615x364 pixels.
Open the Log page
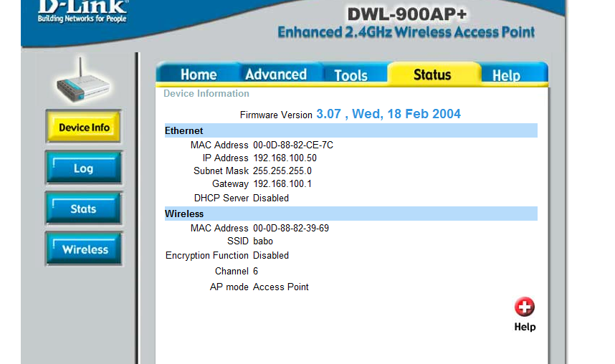(x=84, y=168)
